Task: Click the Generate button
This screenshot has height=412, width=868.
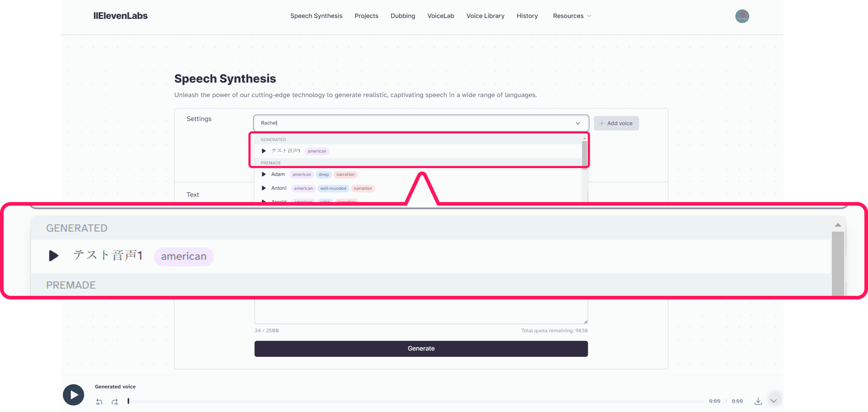Action: [421, 349]
